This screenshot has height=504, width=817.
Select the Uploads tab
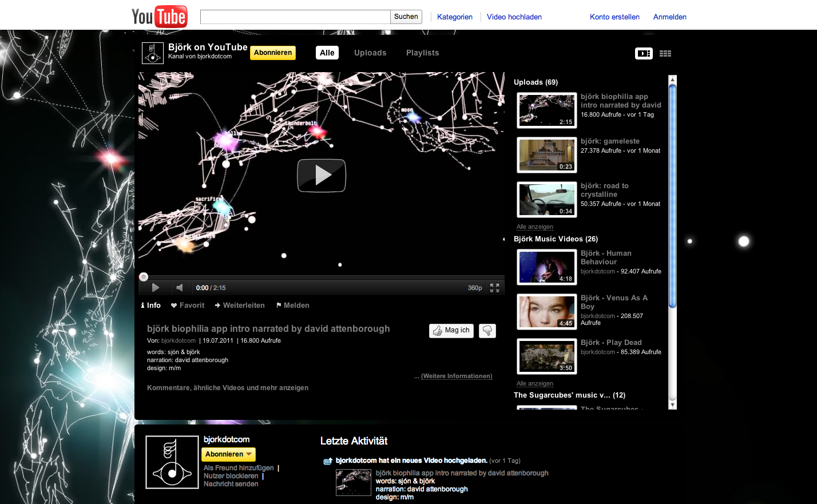point(370,53)
